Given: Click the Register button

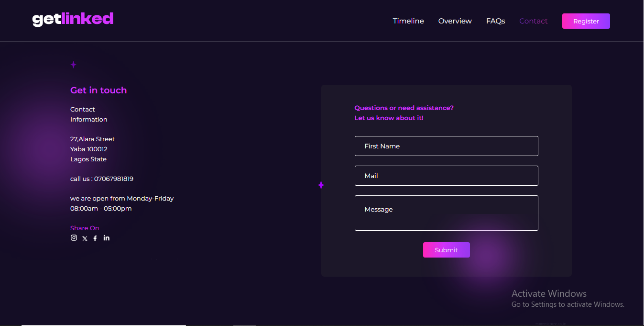Looking at the screenshot, I should 586,21.
